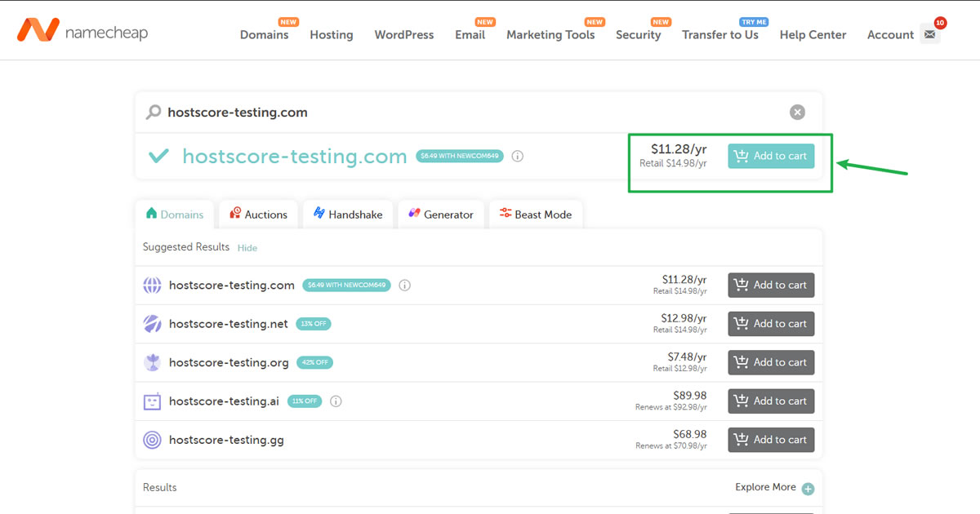Add hostscore-testing.ai to cart
This screenshot has height=514, width=980.
click(771, 401)
